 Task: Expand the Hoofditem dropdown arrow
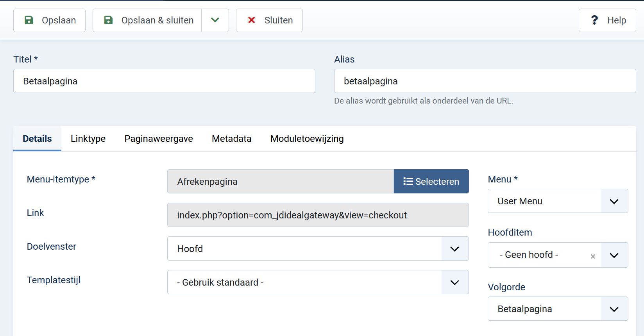pyautogui.click(x=614, y=255)
